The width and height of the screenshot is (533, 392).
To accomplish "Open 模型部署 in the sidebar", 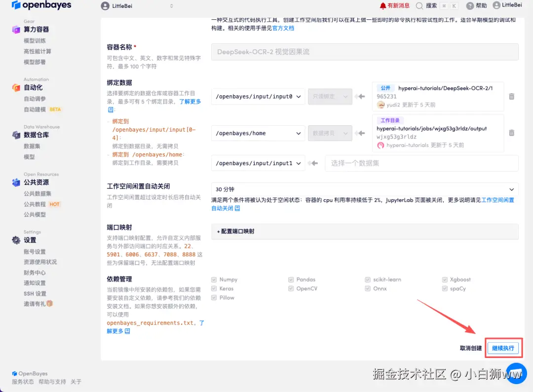I will pos(35,62).
